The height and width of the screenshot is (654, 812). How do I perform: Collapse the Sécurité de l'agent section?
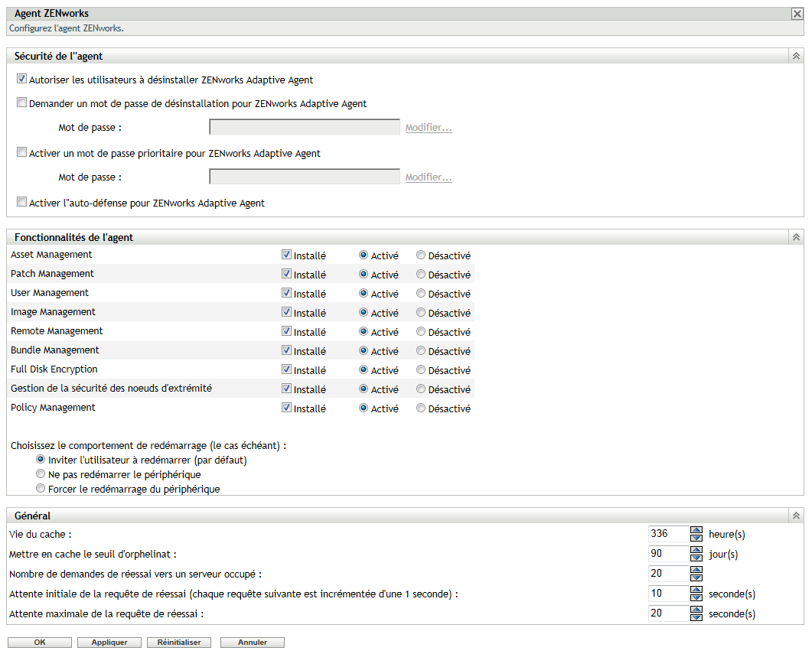pos(796,56)
